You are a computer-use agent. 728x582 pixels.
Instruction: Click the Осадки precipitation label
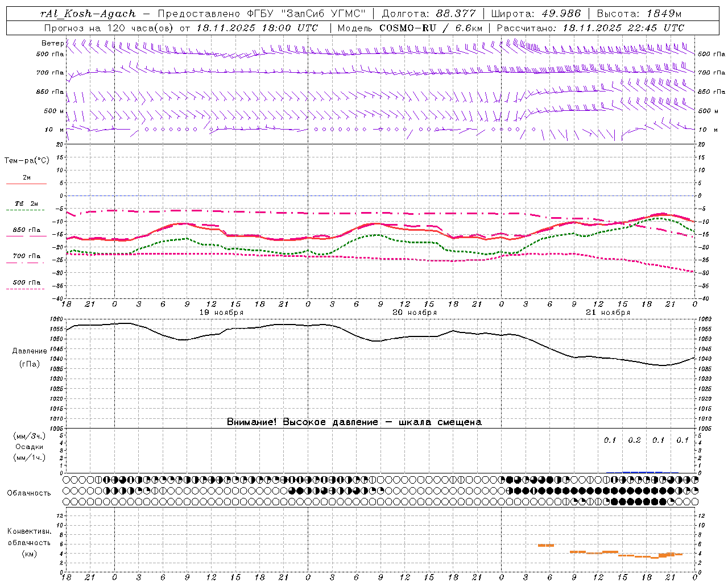click(30, 447)
